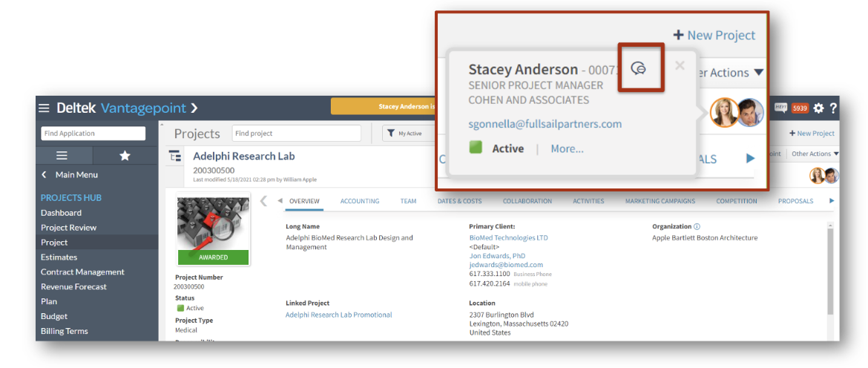Start chat with Stacey Anderson via bubble icon
This screenshot has height=368, width=868.
639,68
